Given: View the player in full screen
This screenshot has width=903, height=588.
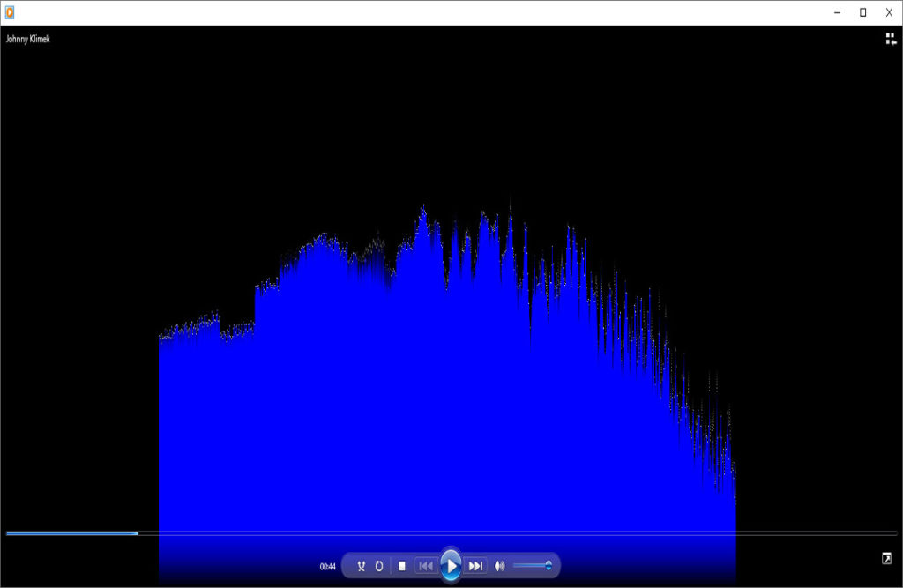Looking at the screenshot, I should click(886, 558).
